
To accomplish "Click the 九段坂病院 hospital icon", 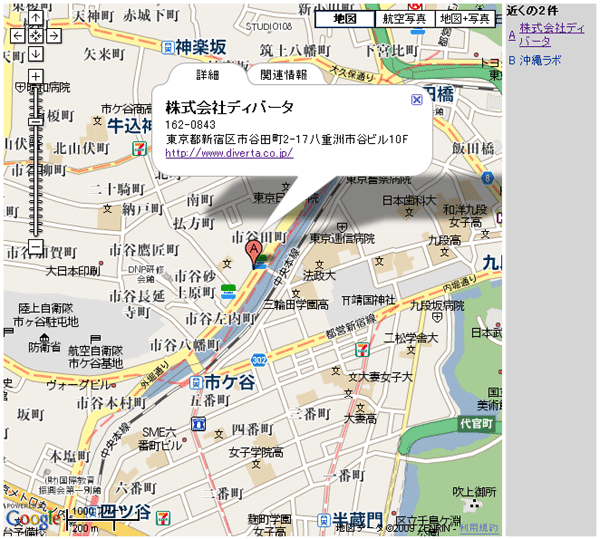I will (437, 317).
